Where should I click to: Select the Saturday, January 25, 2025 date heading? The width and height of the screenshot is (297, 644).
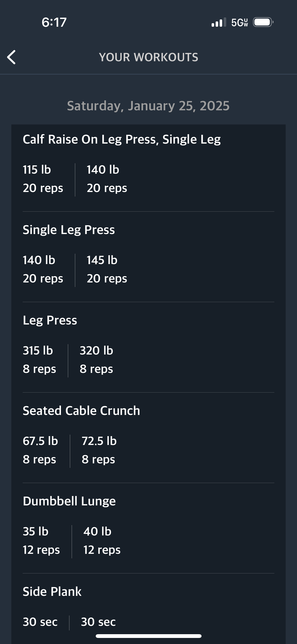tap(148, 106)
